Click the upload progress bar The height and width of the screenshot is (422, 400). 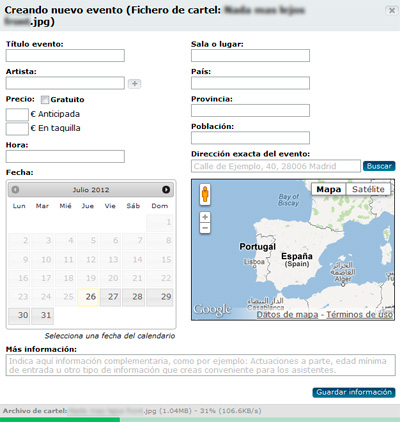click(200, 420)
